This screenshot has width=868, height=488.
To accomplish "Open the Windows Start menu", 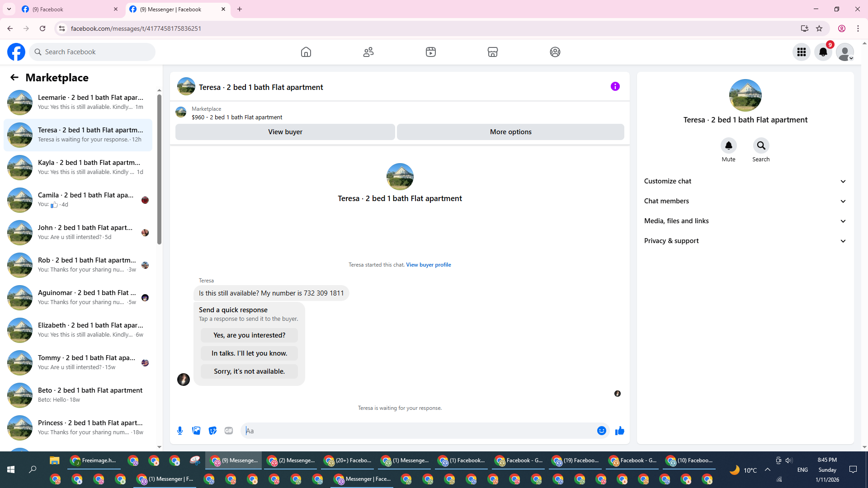I will (x=11, y=469).
